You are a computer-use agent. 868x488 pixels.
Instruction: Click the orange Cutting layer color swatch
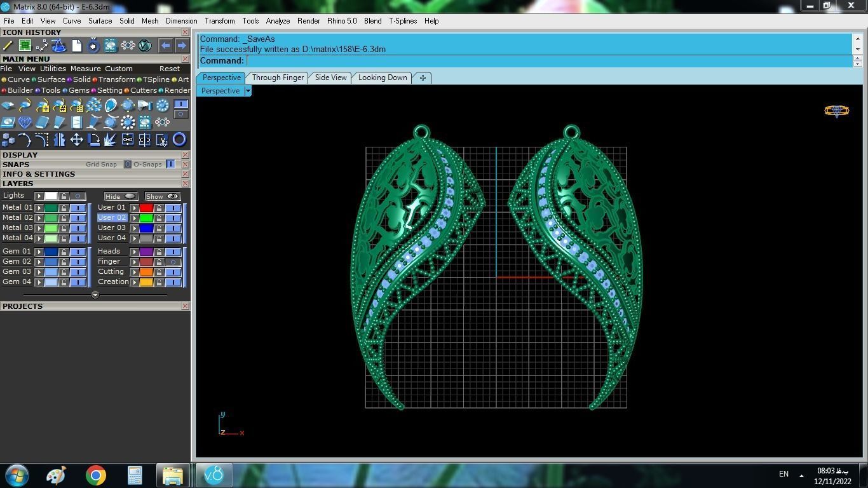tap(146, 272)
